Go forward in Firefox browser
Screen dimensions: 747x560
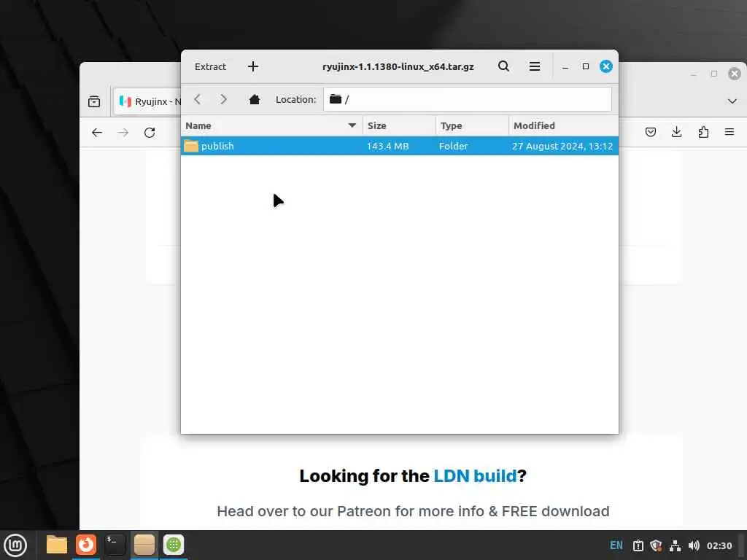(123, 133)
